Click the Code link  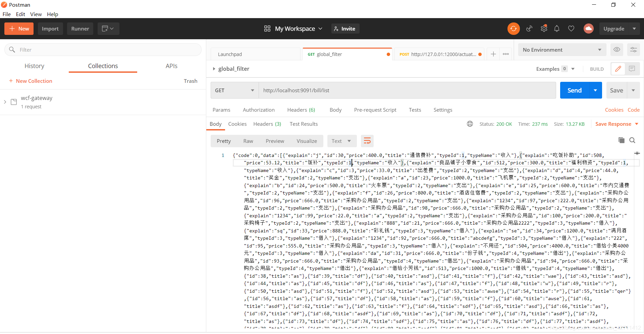(x=633, y=110)
